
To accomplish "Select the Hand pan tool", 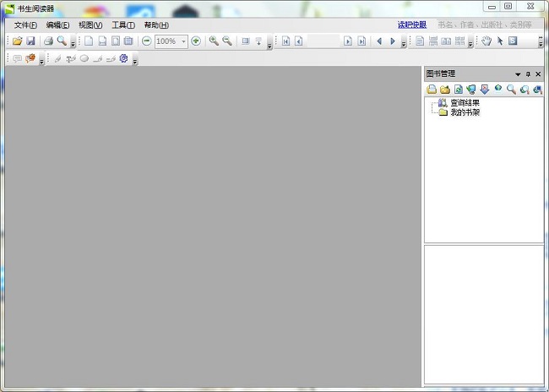I will (486, 41).
